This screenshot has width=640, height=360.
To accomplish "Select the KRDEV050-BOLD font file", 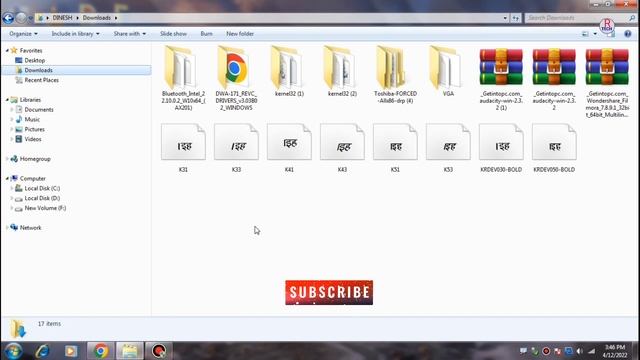I will (554, 148).
